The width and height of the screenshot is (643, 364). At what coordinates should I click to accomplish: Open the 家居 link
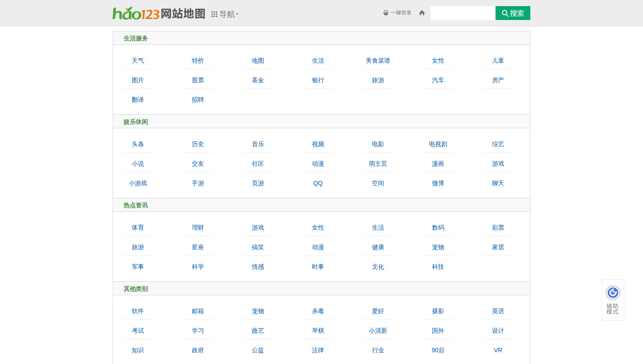[x=498, y=247]
